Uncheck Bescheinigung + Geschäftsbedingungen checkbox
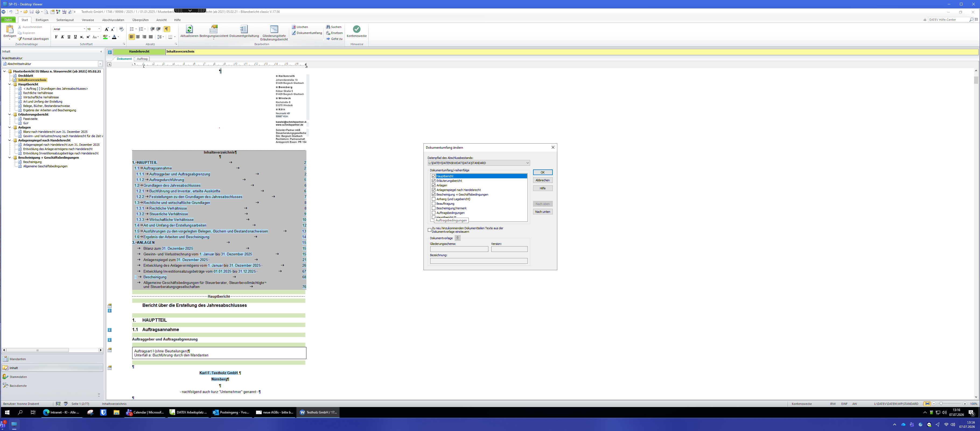The height and width of the screenshot is (431, 980). pos(434,194)
